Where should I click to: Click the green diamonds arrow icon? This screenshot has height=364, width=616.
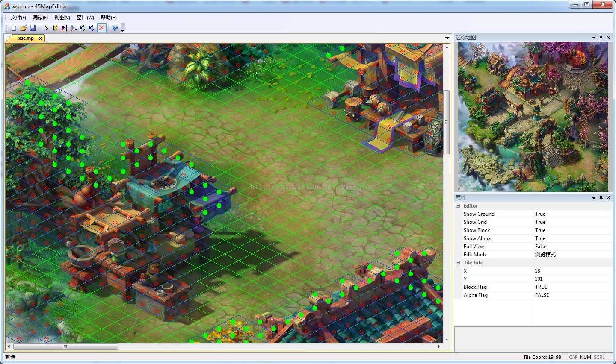tap(83, 28)
